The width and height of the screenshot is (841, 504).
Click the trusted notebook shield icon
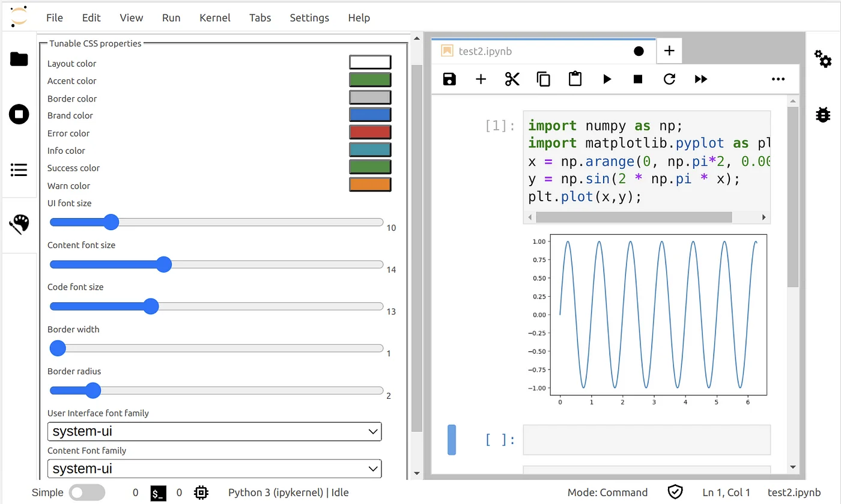point(675,493)
